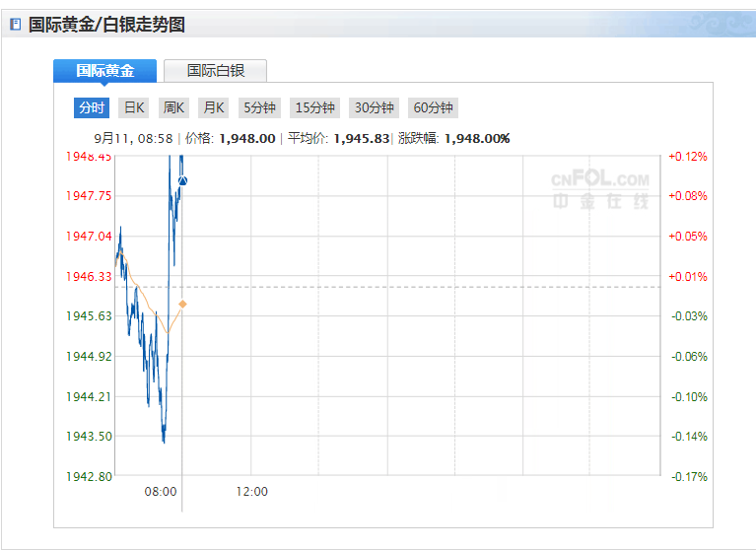Click the 1944.92 price axis label
Image resolution: width=756 pixels, height=550 pixels.
[x=89, y=357]
